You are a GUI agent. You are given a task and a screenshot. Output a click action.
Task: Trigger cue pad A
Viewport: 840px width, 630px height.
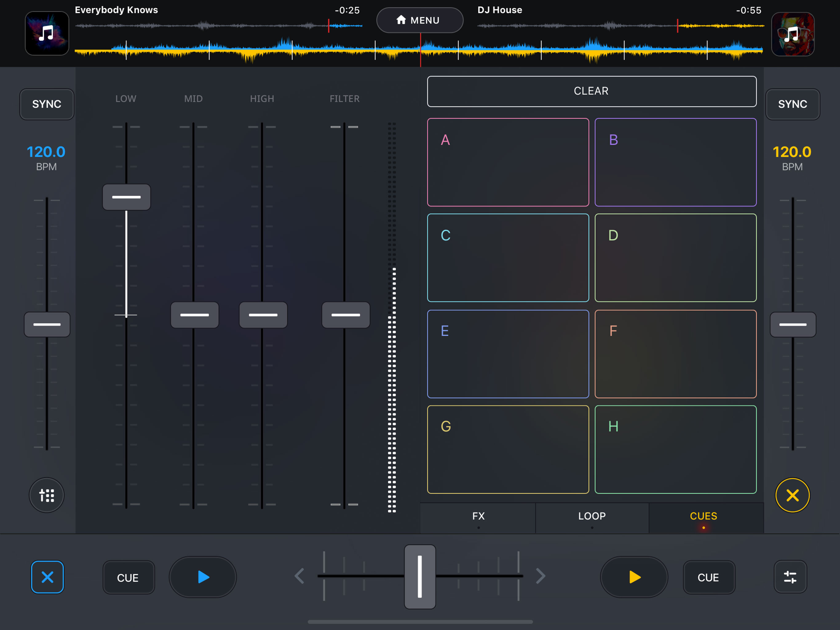pos(508,162)
